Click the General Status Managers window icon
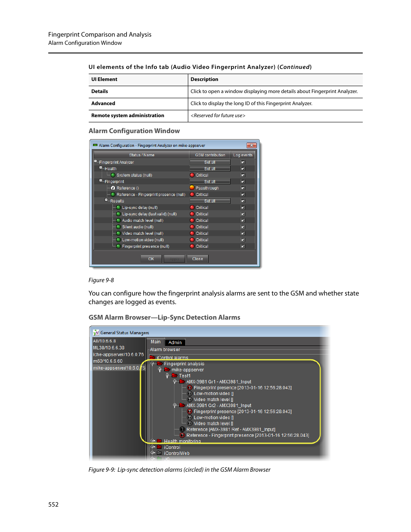The image size is (411, 532). point(96,333)
